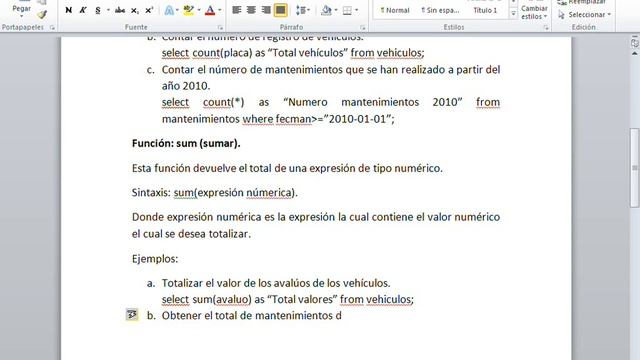Viewport: 640px width, 360px height.
Task: Open line spacing options
Action: coord(302,10)
